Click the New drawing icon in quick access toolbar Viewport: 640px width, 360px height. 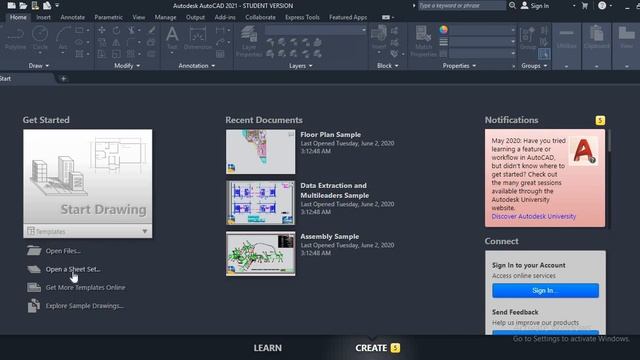coord(11,5)
